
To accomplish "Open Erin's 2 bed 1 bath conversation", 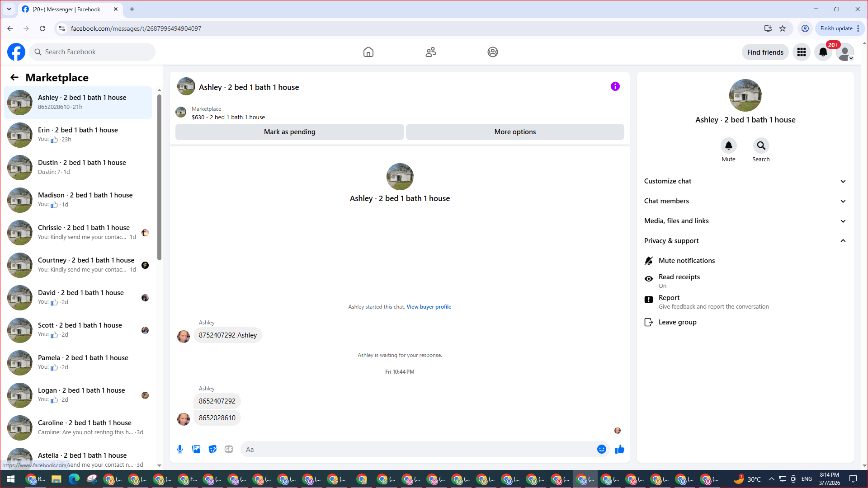I will [x=78, y=135].
